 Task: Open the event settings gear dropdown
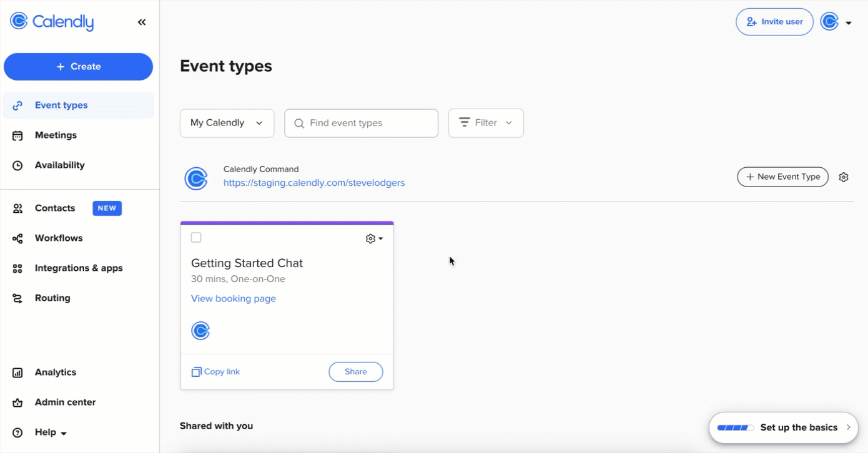pos(373,238)
